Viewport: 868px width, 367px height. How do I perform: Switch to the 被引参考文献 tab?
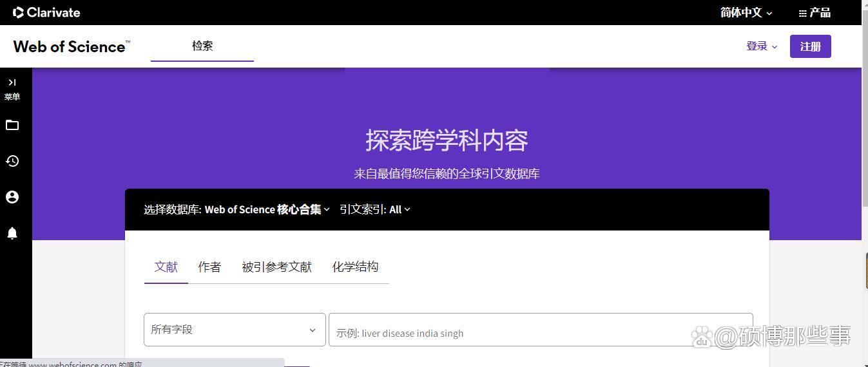[276, 267]
